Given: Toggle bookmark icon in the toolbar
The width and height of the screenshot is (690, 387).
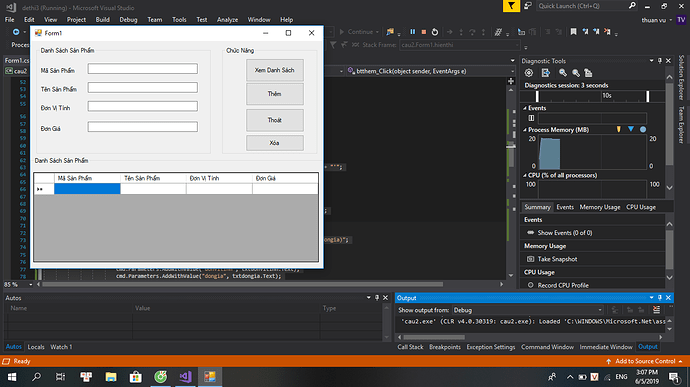Looking at the screenshot, I should 573,32.
